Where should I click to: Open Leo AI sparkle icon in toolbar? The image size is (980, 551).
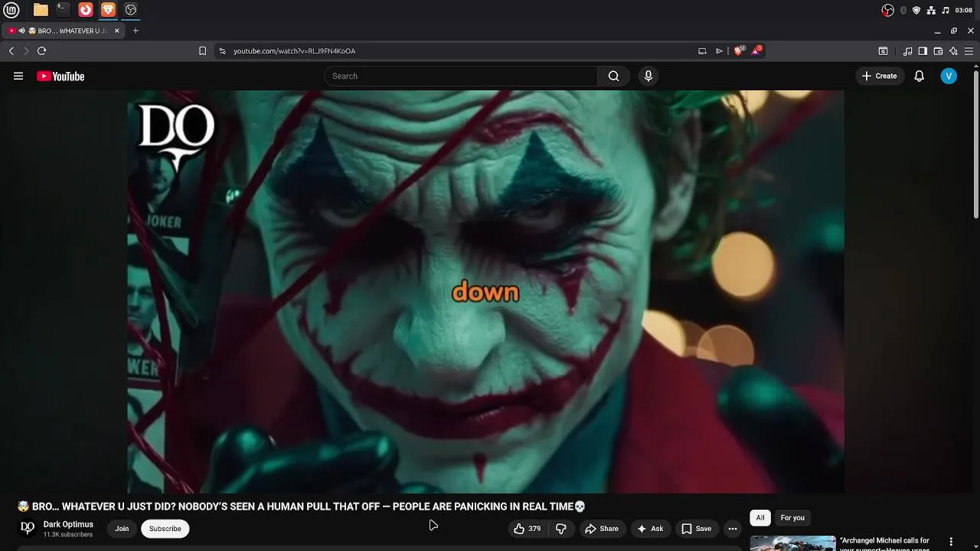click(953, 51)
